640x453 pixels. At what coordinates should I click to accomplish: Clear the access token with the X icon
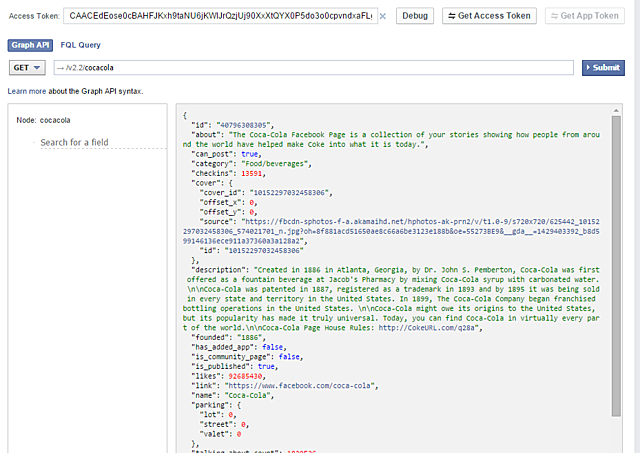pos(383,16)
